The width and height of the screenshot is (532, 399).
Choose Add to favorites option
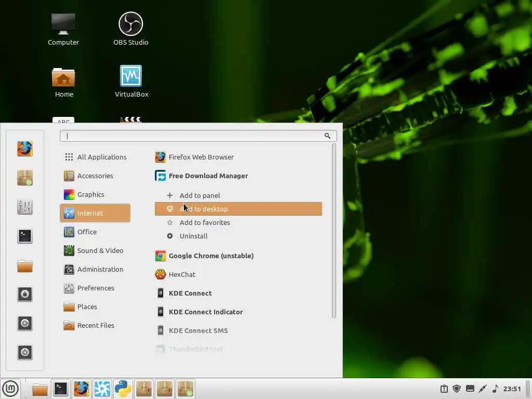[x=238, y=222]
